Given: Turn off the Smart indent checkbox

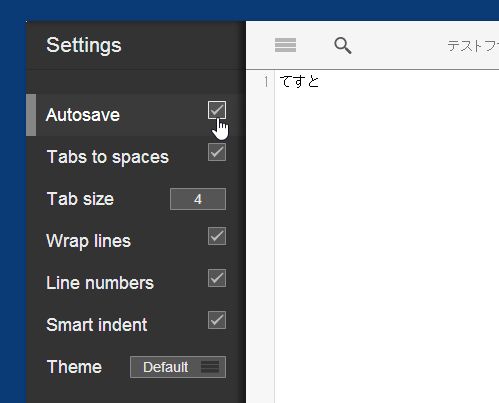Looking at the screenshot, I should pyautogui.click(x=217, y=320).
